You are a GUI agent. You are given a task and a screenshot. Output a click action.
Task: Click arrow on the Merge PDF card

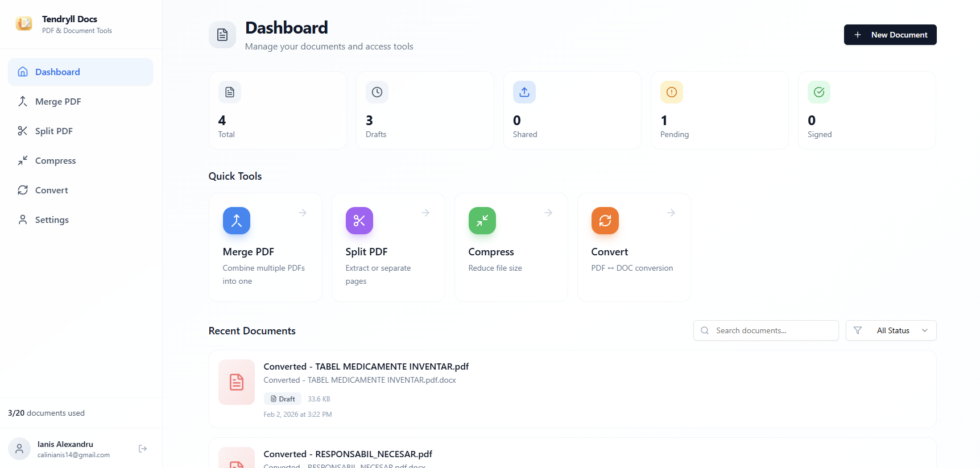click(303, 213)
